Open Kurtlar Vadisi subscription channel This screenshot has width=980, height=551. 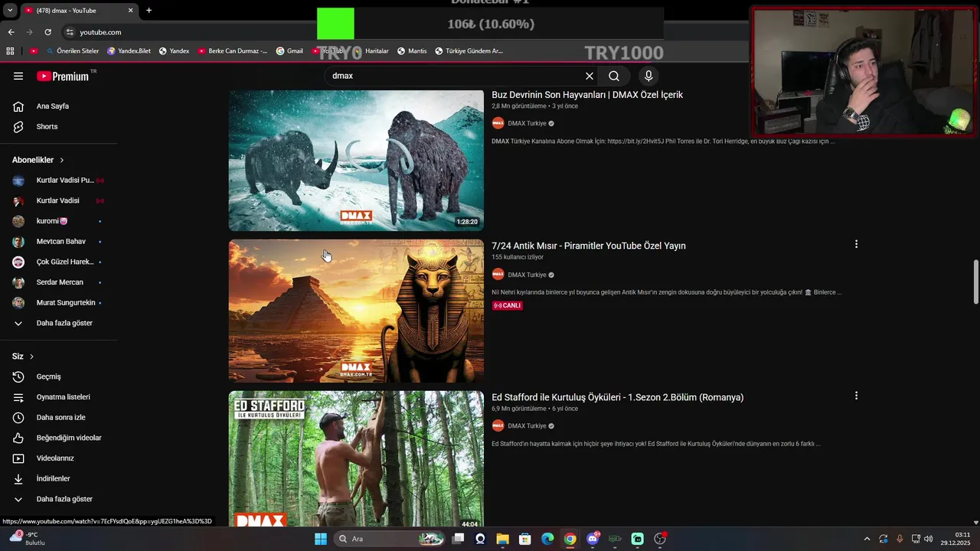point(58,201)
